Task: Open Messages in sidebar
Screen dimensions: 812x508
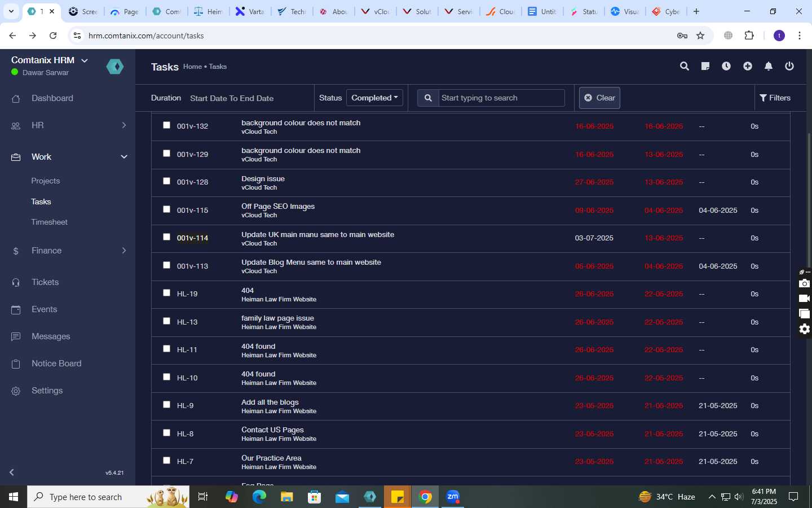Action: [x=51, y=336]
